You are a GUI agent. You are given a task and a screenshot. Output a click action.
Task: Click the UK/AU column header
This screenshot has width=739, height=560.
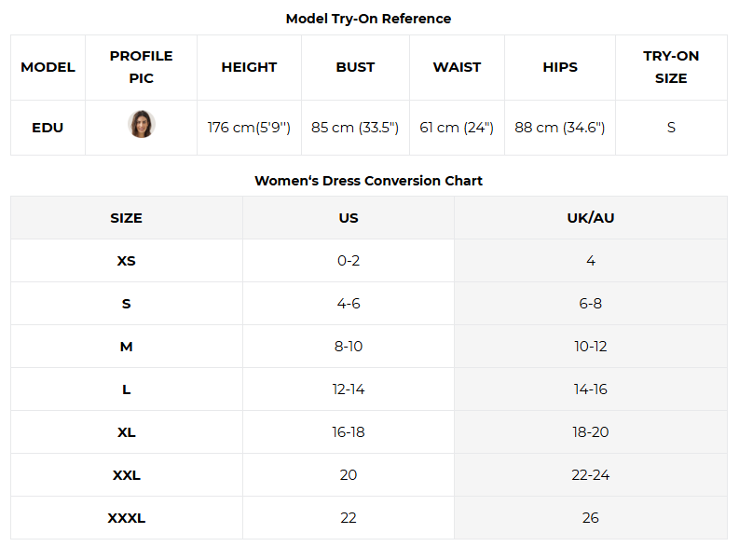[x=591, y=218]
